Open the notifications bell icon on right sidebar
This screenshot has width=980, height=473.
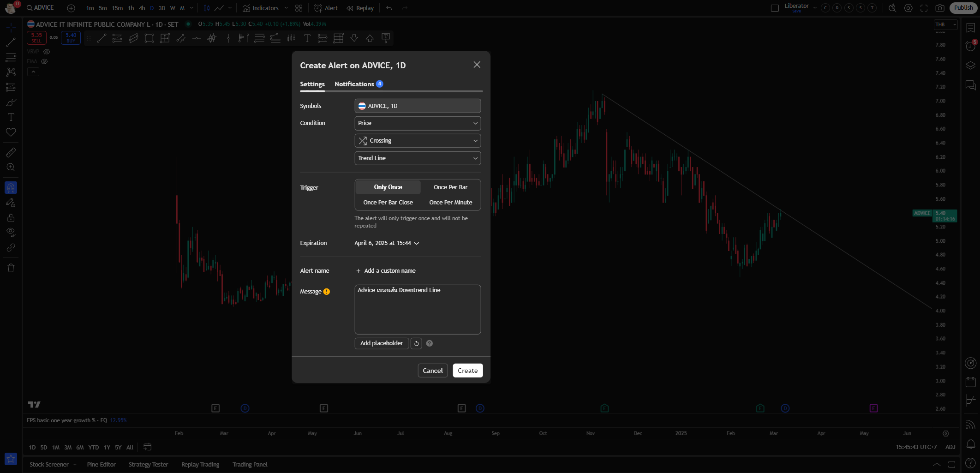pos(971,444)
